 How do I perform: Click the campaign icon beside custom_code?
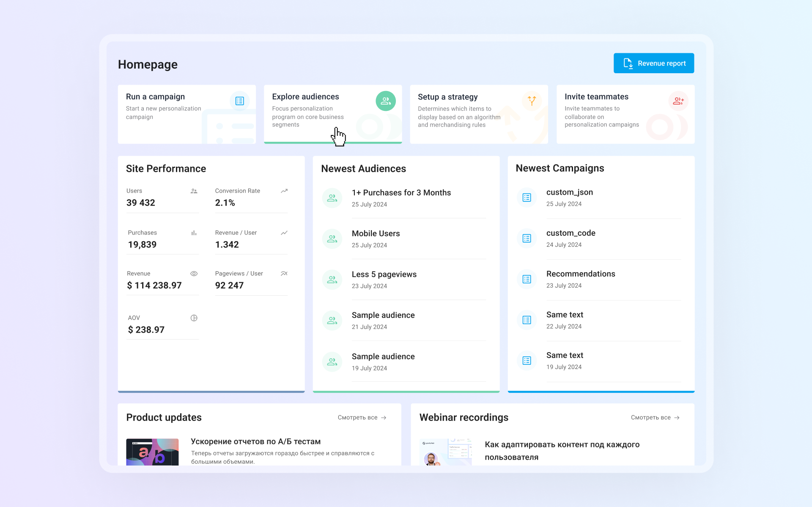[527, 238]
